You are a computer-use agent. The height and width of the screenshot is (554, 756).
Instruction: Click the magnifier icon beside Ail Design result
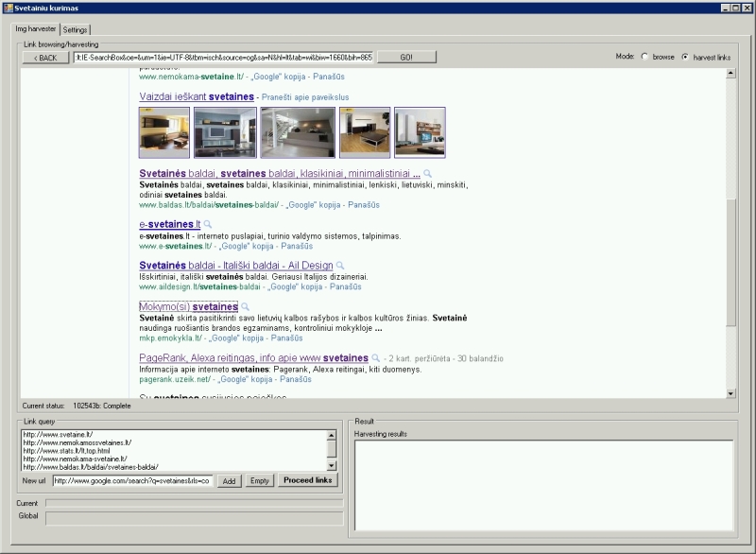coord(340,266)
